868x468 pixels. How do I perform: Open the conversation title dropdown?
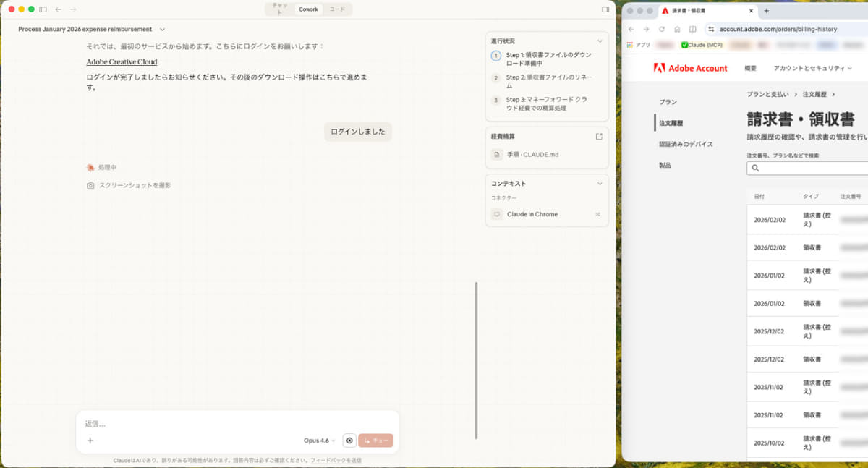161,30
